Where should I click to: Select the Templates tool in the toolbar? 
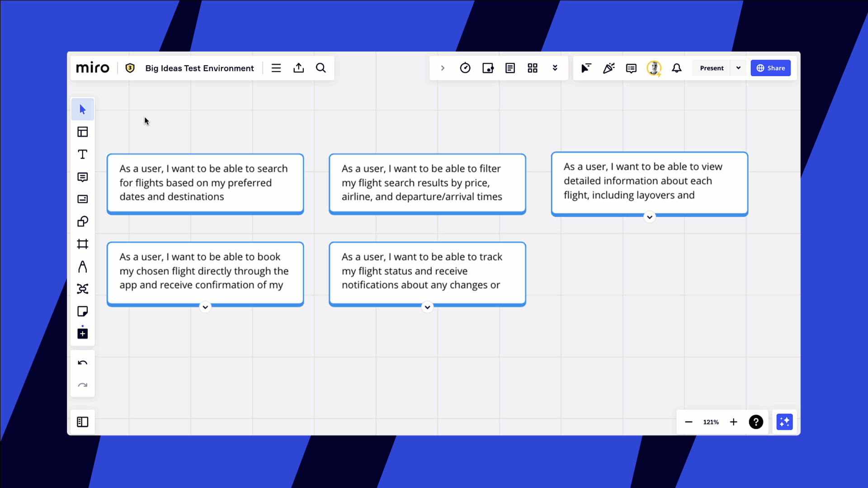click(x=83, y=131)
